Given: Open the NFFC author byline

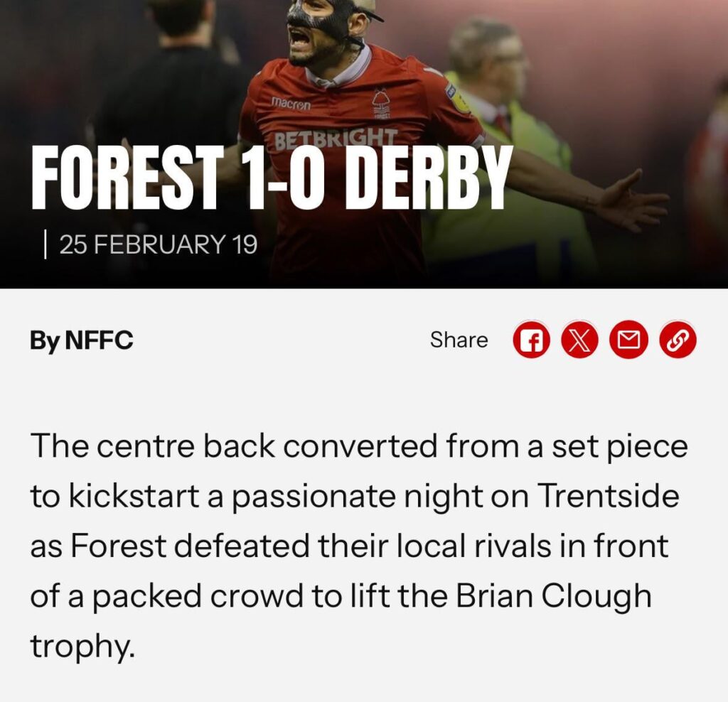Looking at the screenshot, I should [82, 340].
